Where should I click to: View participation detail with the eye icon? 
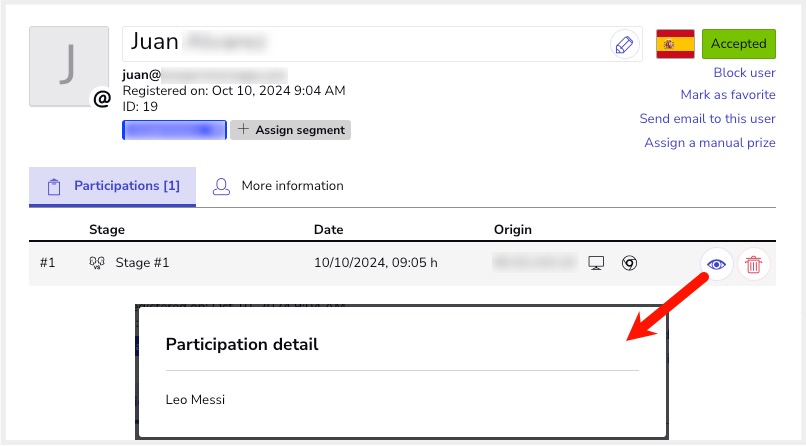coord(716,264)
